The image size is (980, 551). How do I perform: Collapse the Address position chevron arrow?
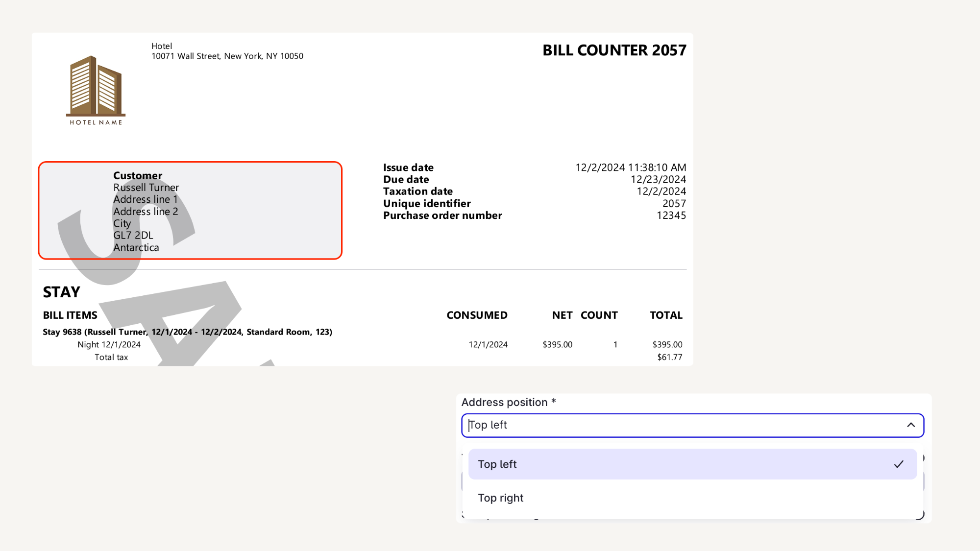point(911,425)
